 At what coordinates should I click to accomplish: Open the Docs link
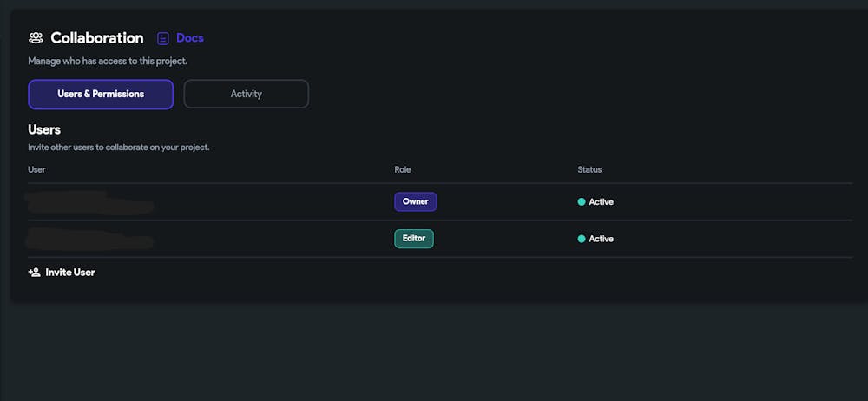click(190, 38)
